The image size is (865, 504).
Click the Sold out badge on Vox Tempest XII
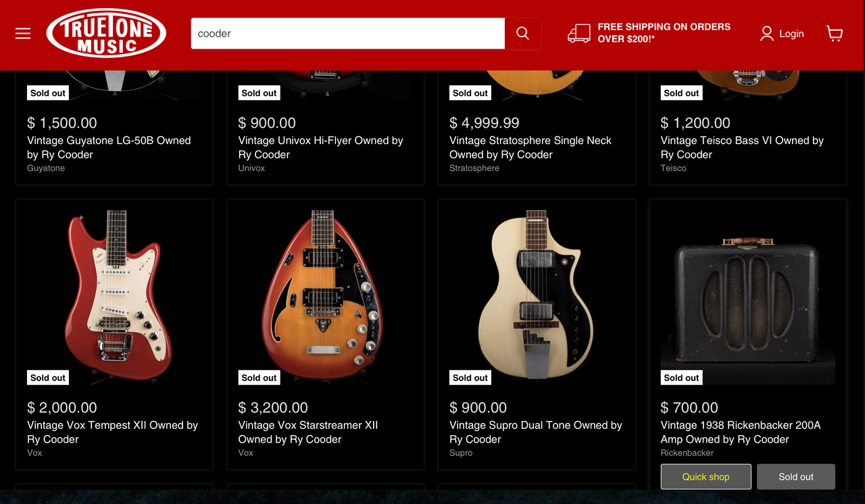pyautogui.click(x=48, y=378)
